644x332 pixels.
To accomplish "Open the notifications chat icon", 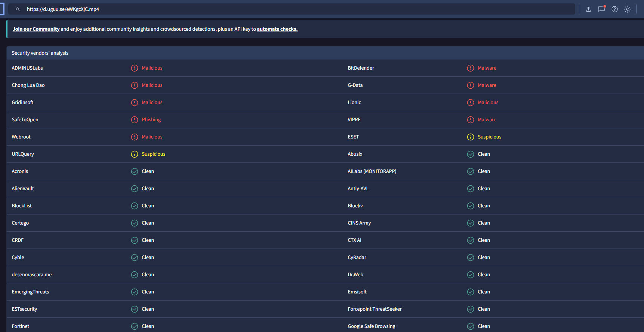I will pyautogui.click(x=601, y=9).
